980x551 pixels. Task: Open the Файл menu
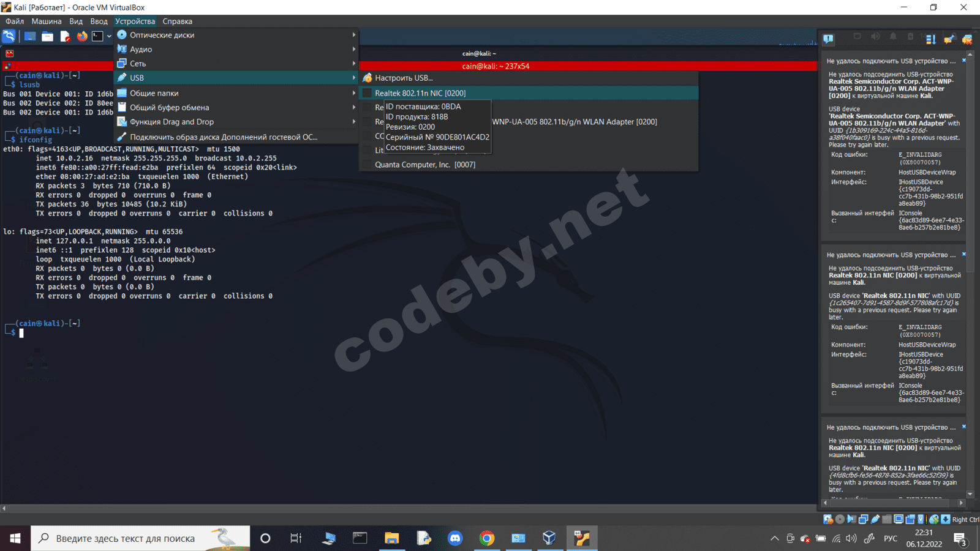pos(15,21)
